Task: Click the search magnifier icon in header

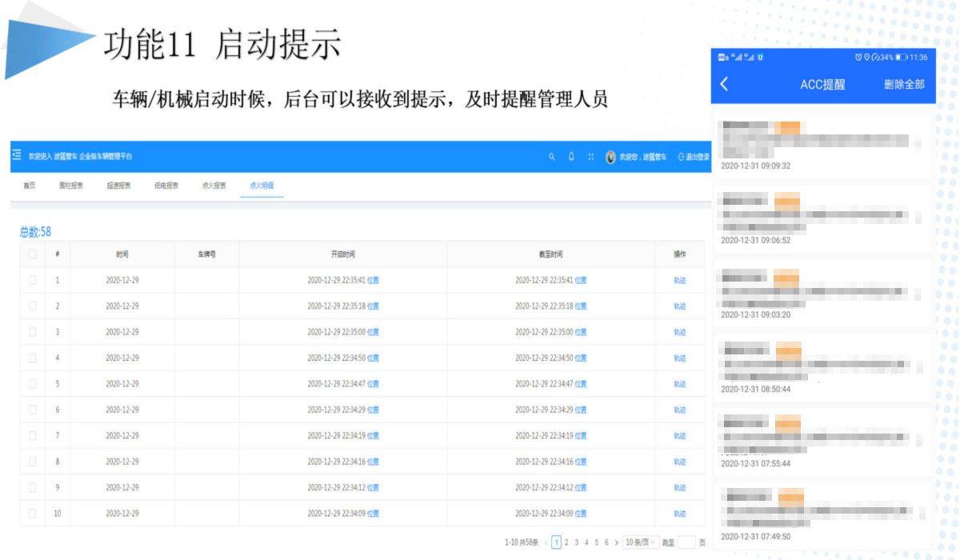Action: coord(551,157)
